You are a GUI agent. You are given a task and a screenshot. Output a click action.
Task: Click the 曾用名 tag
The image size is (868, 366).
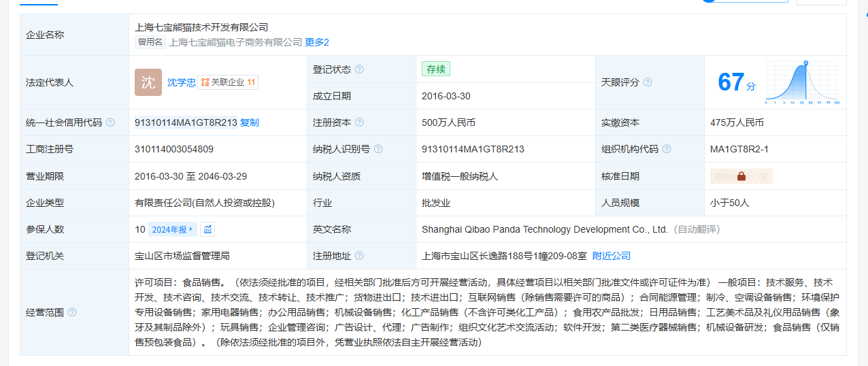(x=150, y=42)
